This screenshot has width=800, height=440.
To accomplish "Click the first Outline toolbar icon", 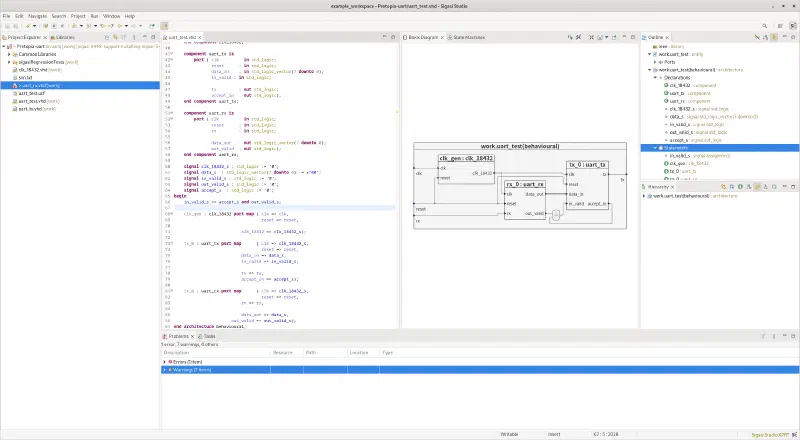I will [757, 37].
